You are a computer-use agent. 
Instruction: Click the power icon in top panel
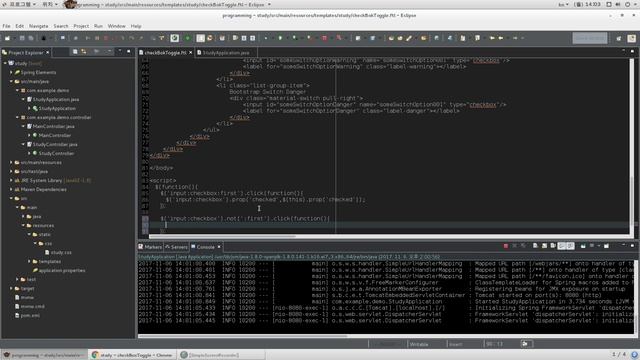point(627,4)
